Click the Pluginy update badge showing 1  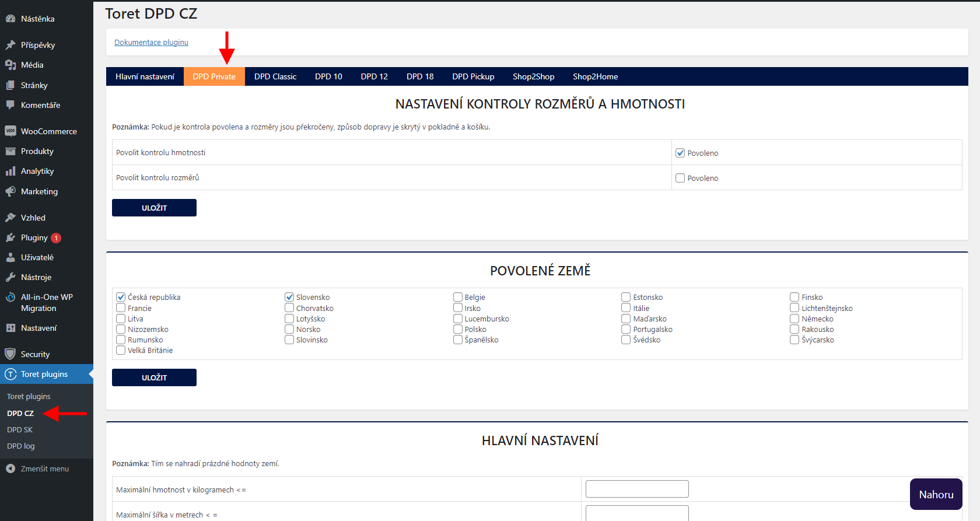[x=56, y=238]
